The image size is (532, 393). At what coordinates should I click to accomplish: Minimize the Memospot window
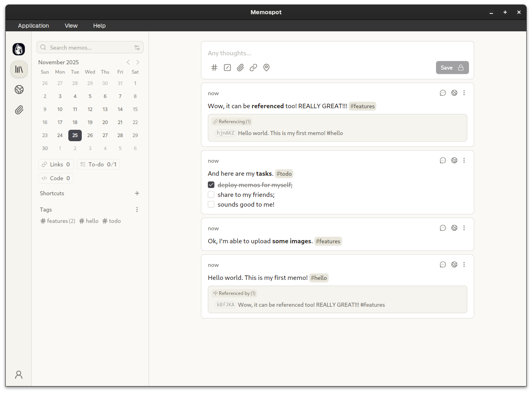(491, 13)
